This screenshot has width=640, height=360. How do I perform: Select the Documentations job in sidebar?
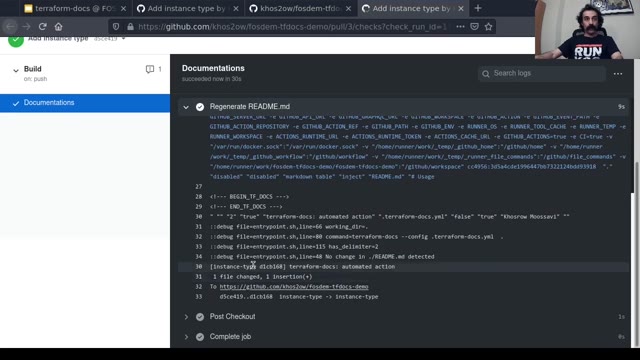tap(85, 103)
